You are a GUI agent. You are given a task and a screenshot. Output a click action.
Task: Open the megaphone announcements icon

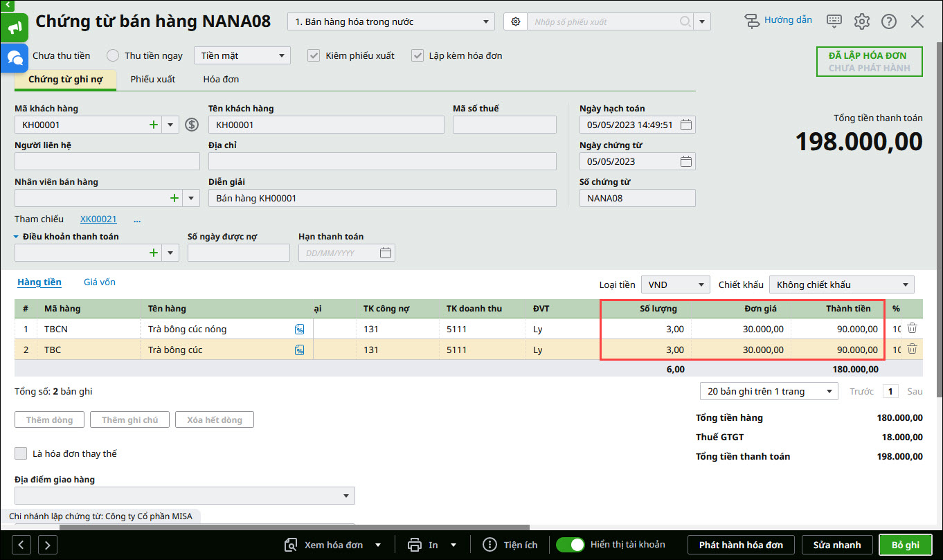click(x=15, y=28)
